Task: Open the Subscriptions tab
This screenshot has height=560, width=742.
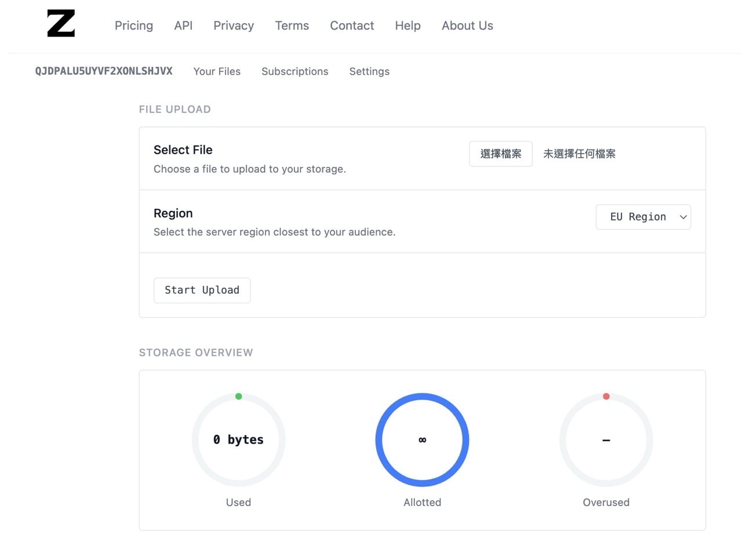Action: [x=294, y=71]
